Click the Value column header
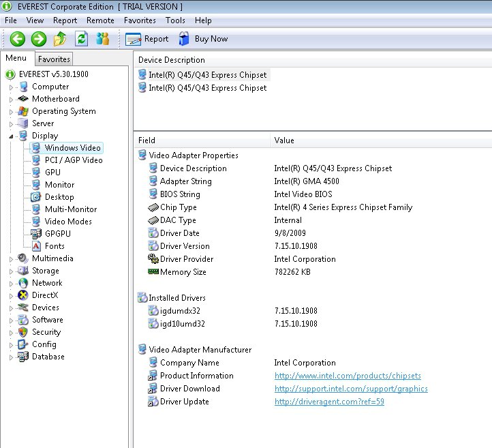Image resolution: width=492 pixels, height=448 pixels. [381, 140]
